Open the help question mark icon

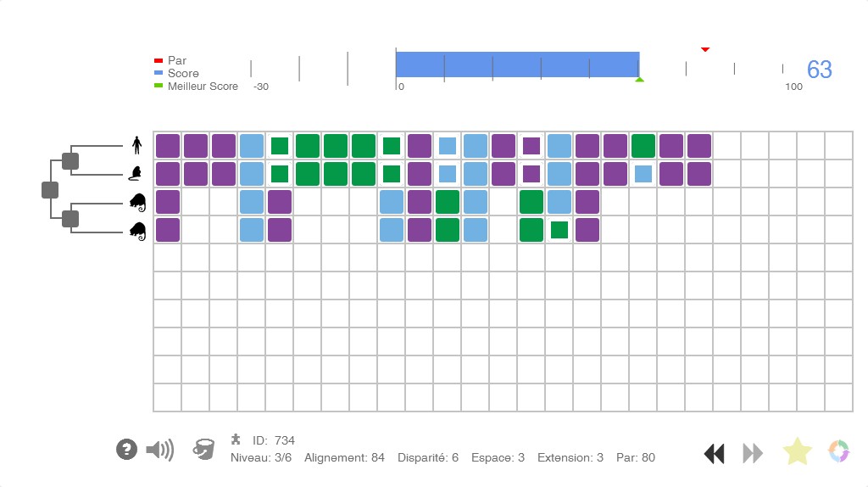(126, 450)
